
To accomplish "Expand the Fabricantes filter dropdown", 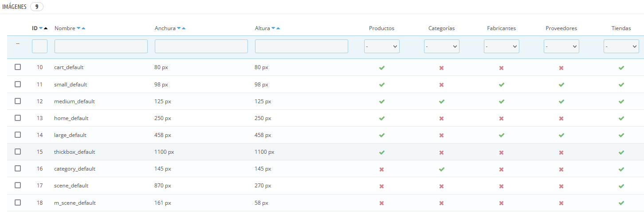I will tap(501, 46).
